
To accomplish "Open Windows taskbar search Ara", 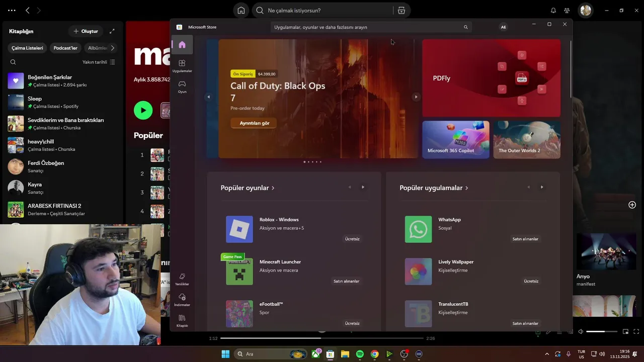I will [271, 354].
